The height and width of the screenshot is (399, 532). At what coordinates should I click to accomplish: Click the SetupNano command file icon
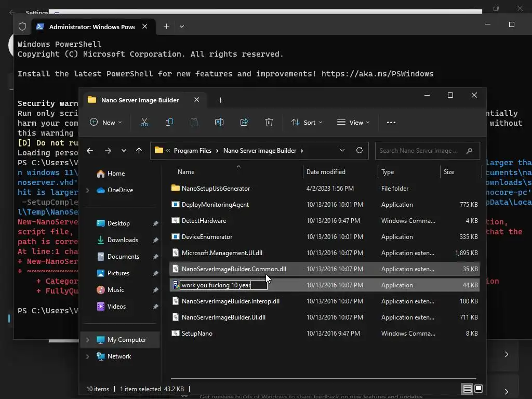click(176, 334)
